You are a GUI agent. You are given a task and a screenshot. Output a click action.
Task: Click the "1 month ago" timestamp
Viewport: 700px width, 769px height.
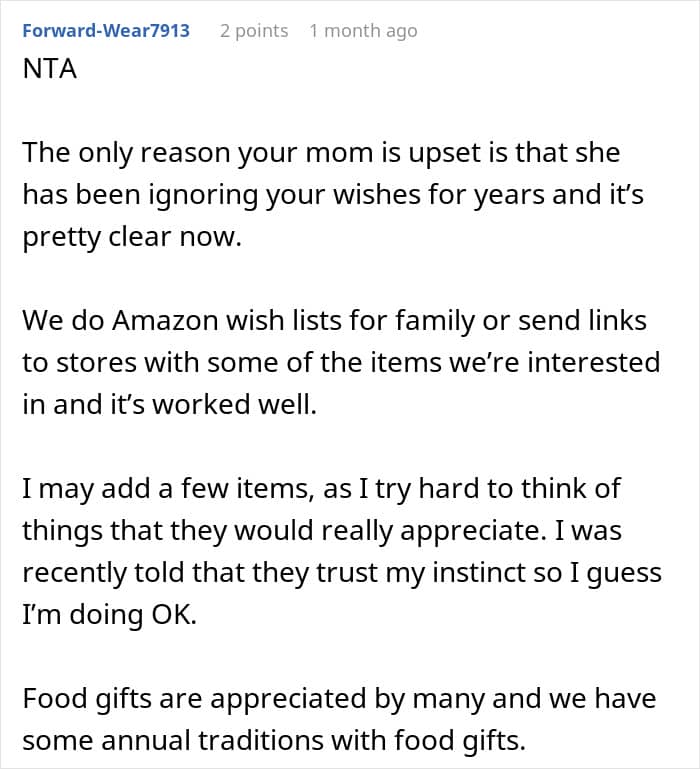click(363, 31)
